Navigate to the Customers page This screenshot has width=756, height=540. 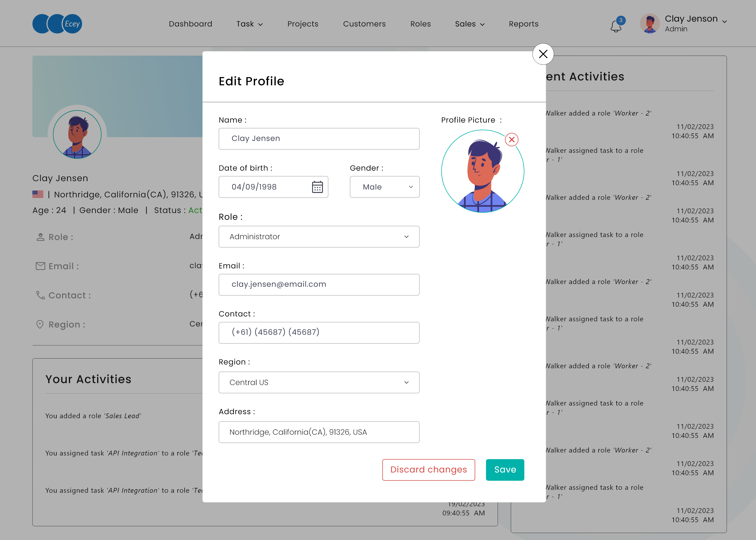point(364,23)
